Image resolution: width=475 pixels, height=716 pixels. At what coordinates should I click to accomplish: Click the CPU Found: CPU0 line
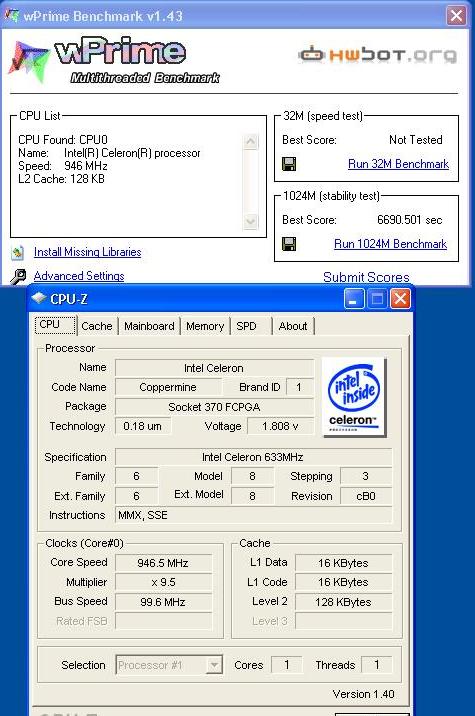point(63,140)
